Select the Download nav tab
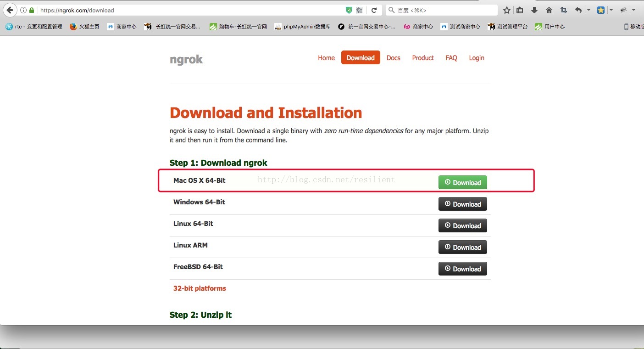644x349 pixels. point(361,57)
